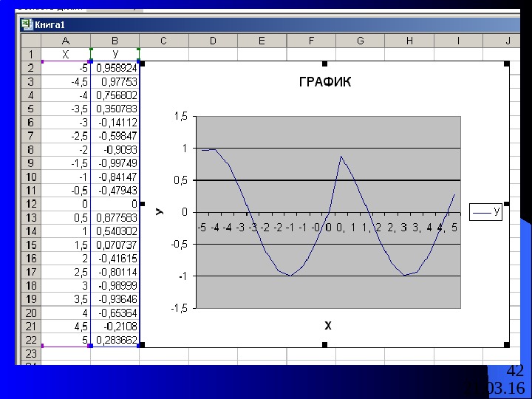Click cell with value 0,540302
Screen dimensions: 532x399
(x=115, y=231)
